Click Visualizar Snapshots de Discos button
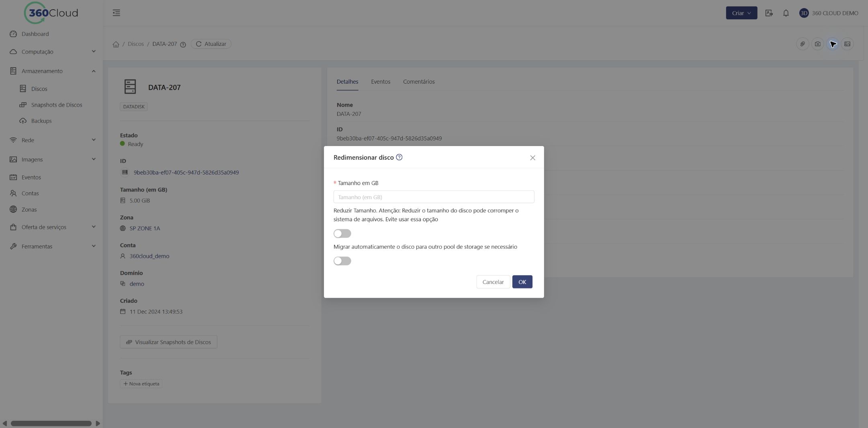Viewport: 868px width, 428px height. (168, 342)
